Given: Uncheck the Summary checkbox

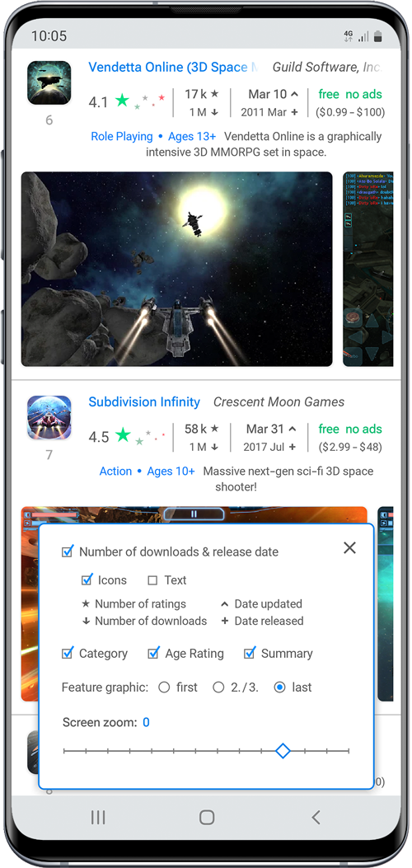Looking at the screenshot, I should point(250,653).
